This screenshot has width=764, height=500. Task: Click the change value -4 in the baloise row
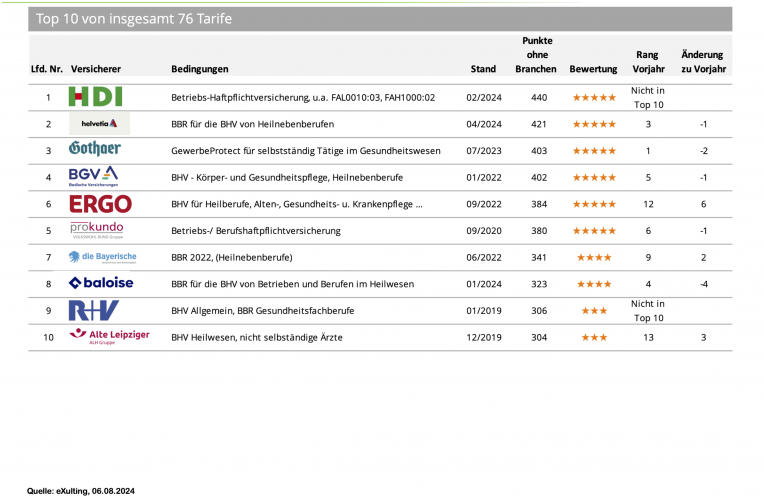pos(704,284)
